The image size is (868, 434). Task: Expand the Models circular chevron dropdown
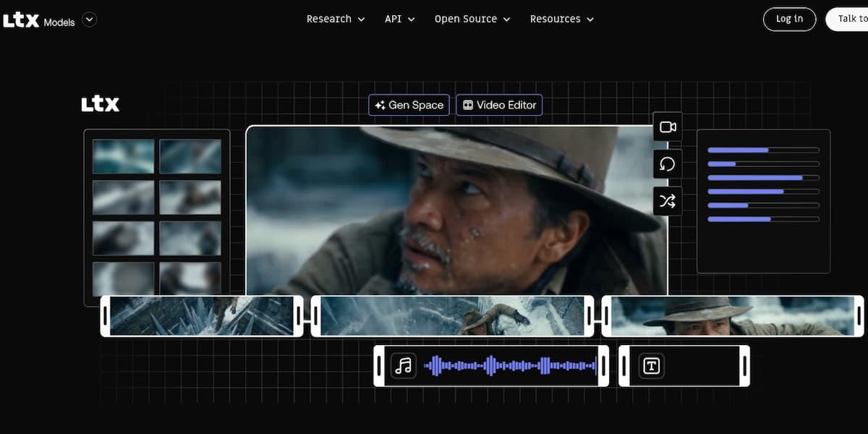89,20
